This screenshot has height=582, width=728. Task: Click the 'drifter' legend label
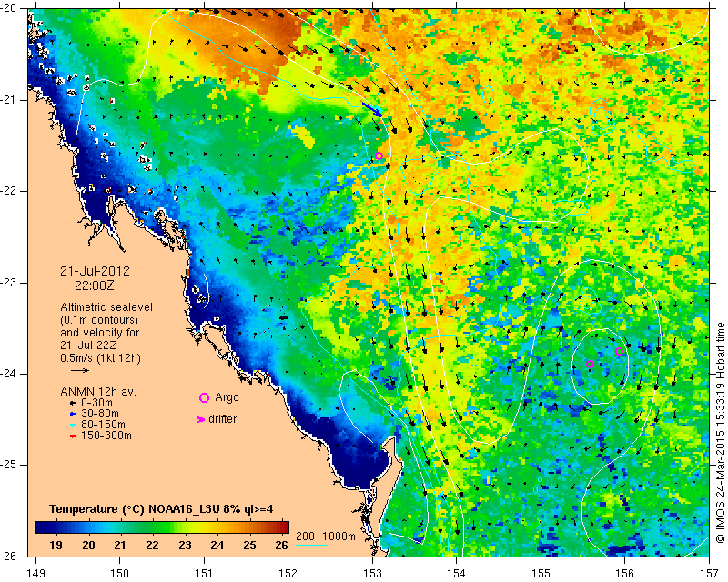[x=222, y=419]
